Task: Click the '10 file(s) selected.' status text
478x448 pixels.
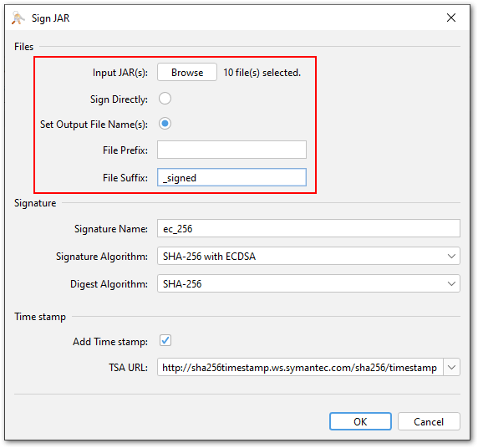Action: (x=262, y=73)
